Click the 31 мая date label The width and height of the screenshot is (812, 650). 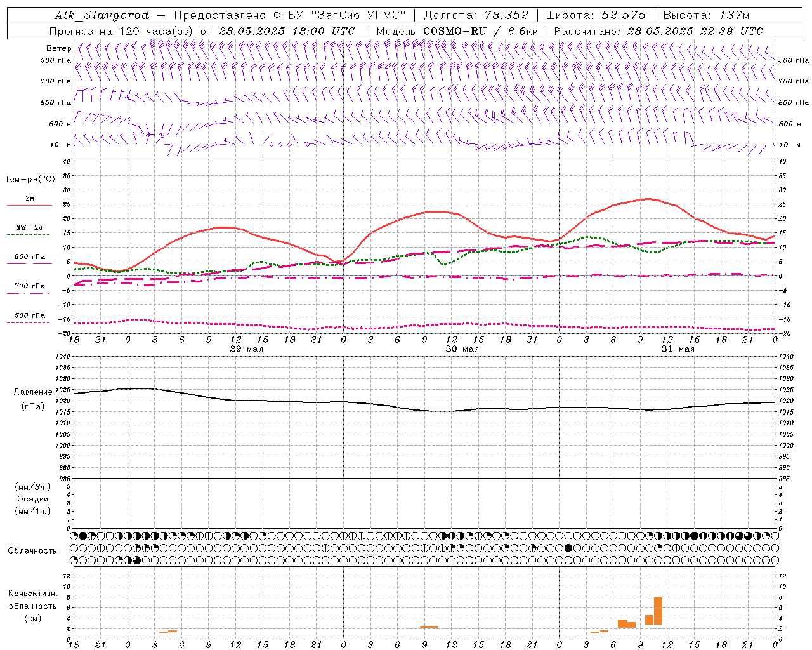point(678,349)
